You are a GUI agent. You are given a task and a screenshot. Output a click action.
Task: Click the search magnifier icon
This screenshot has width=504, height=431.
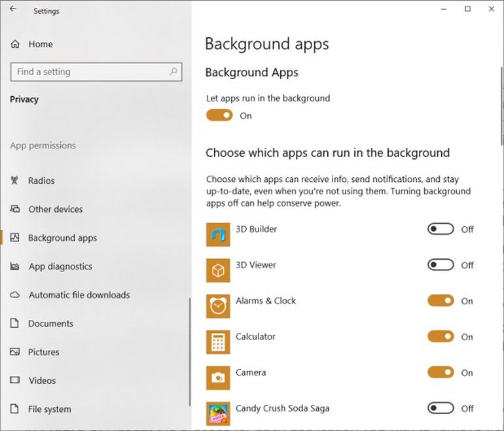tap(173, 71)
